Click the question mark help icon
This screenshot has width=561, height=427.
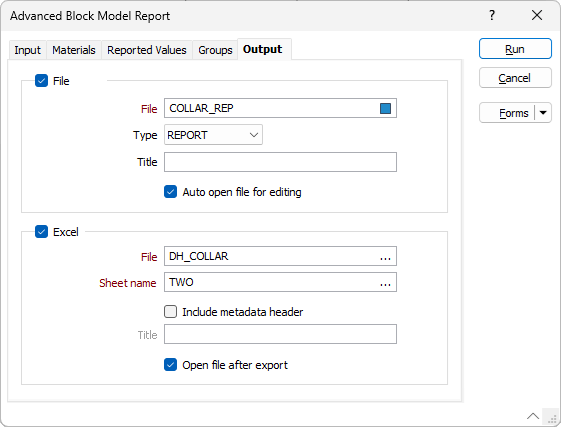(492, 15)
